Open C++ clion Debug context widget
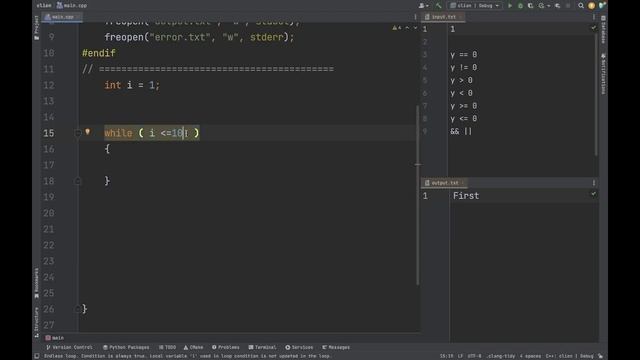This screenshot has width=640, height=360. (569, 356)
